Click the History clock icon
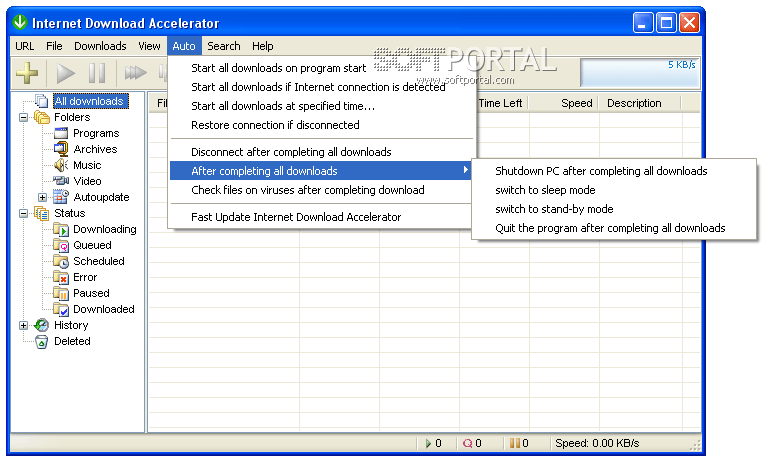The height and width of the screenshot is (464, 765). [41, 325]
